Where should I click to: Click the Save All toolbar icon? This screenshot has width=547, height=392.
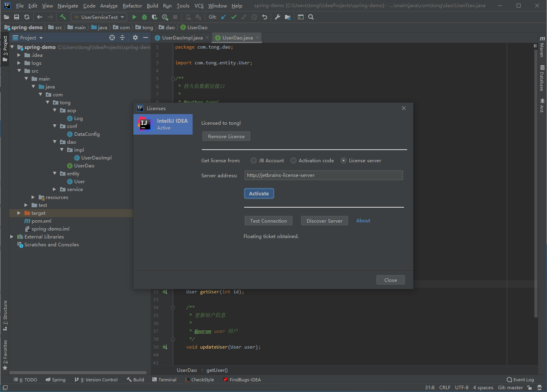(x=17, y=17)
